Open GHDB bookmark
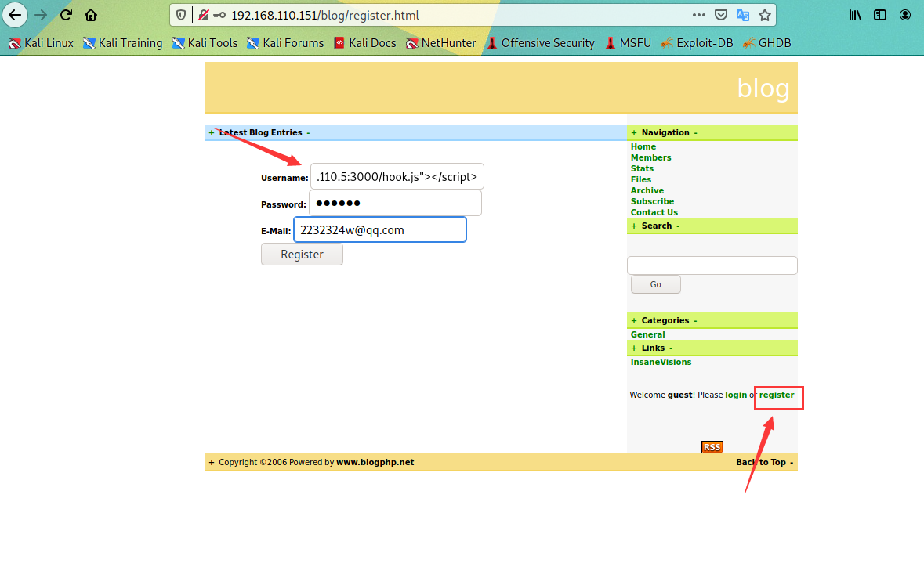 (x=766, y=43)
